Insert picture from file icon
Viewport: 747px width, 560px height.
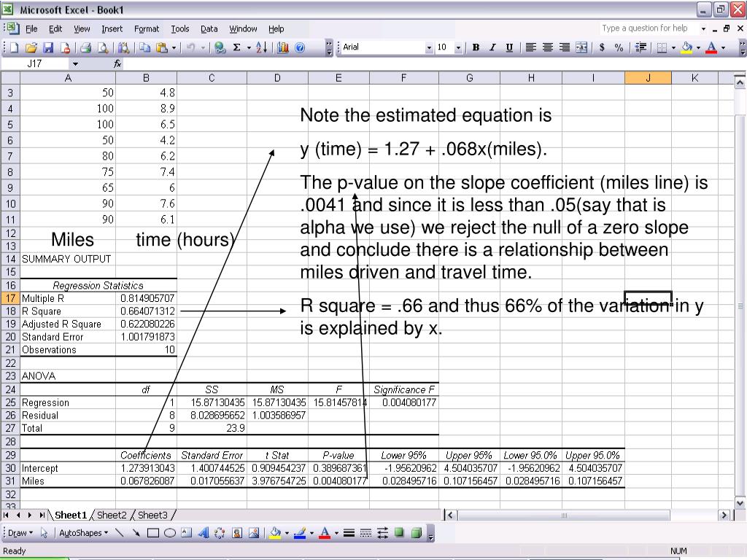(253, 533)
